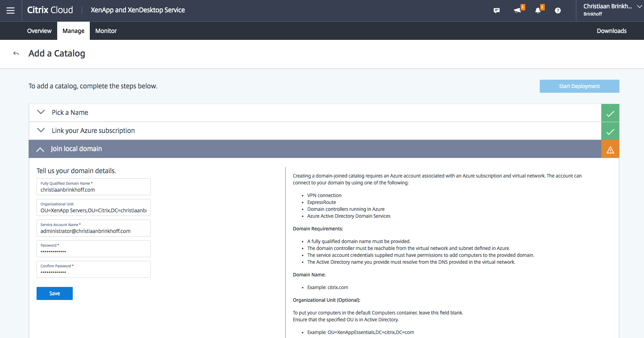Save the domain details
The height and width of the screenshot is (338, 644).
pyautogui.click(x=55, y=293)
